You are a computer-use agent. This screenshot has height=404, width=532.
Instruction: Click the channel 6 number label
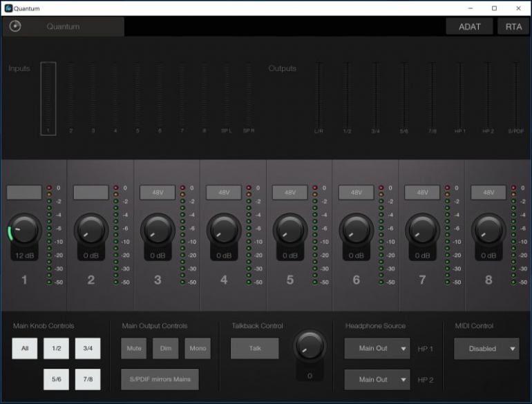click(356, 280)
